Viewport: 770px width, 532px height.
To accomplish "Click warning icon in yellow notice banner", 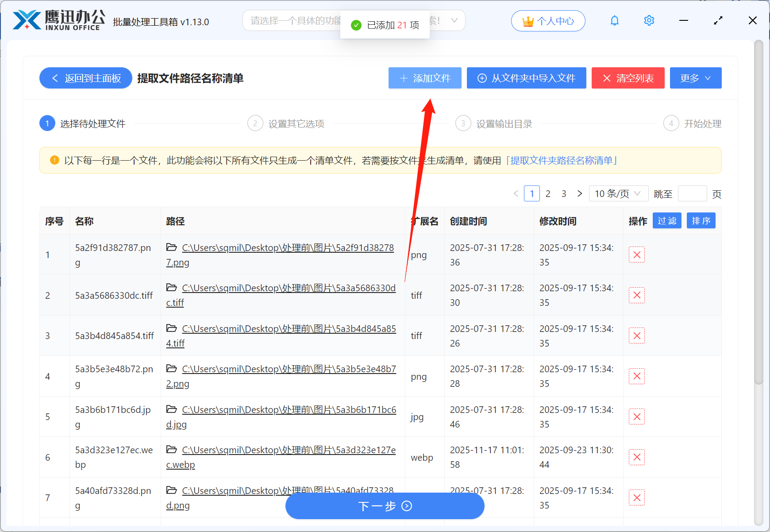I will pos(54,160).
